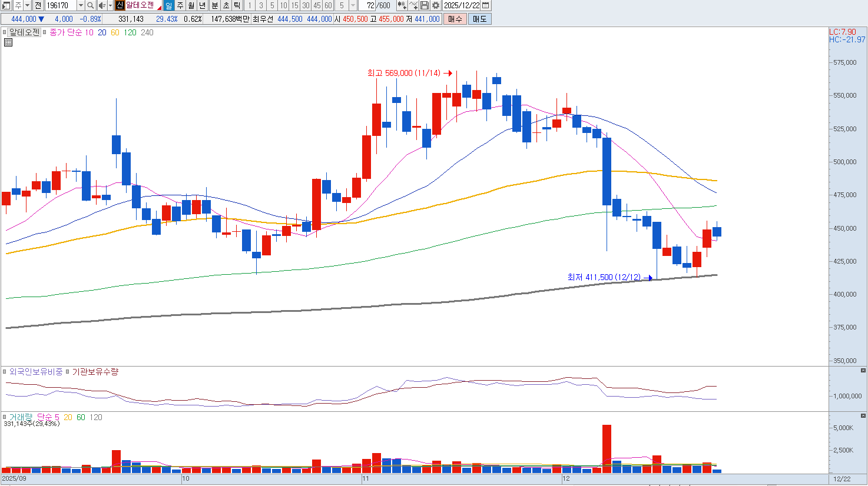The width and height of the screenshot is (868, 486).
Task: Toggle the 외국인보유비중 indicator marker
Action: [5, 372]
